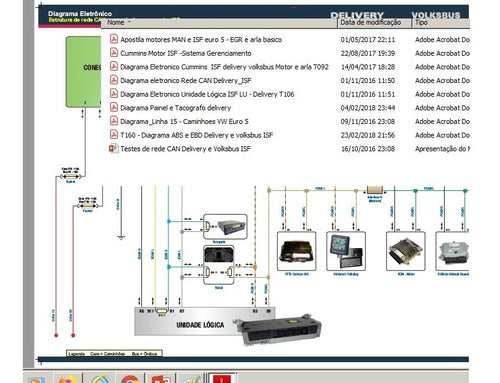The image size is (500, 383).
Task: Click the legend box below the diagram
Action: point(114,353)
